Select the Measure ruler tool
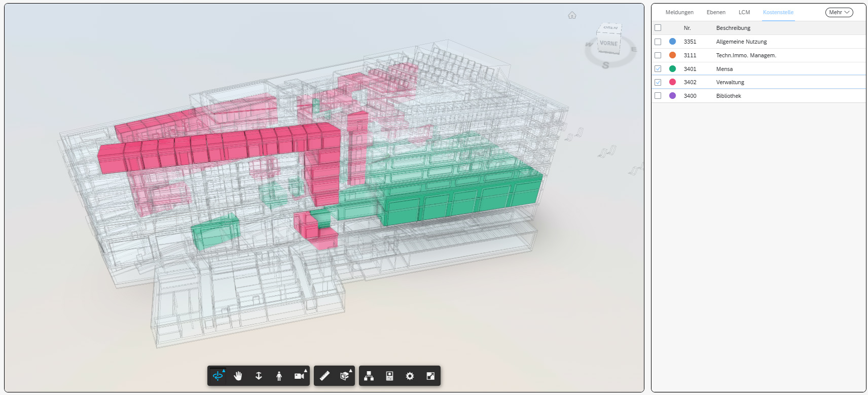This screenshot has width=868, height=395. pyautogui.click(x=324, y=376)
